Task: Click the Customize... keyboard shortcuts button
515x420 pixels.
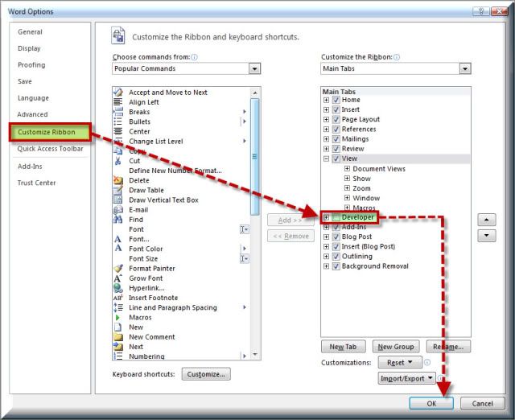Action: tap(206, 374)
